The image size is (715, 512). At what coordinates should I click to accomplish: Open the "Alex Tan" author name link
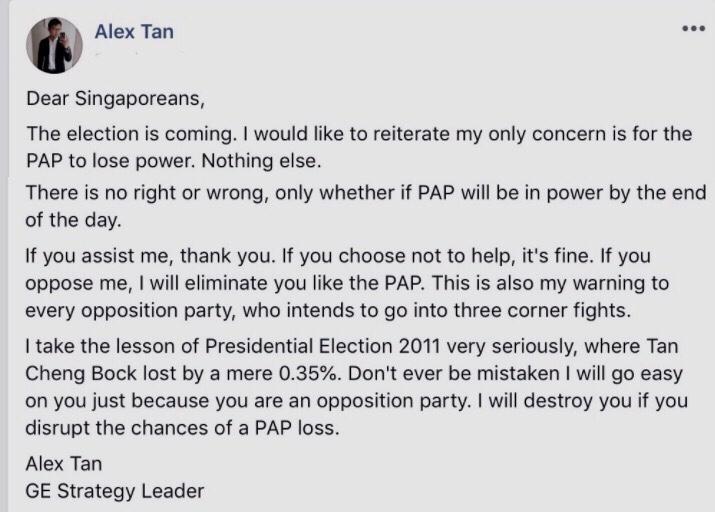[x=134, y=32]
